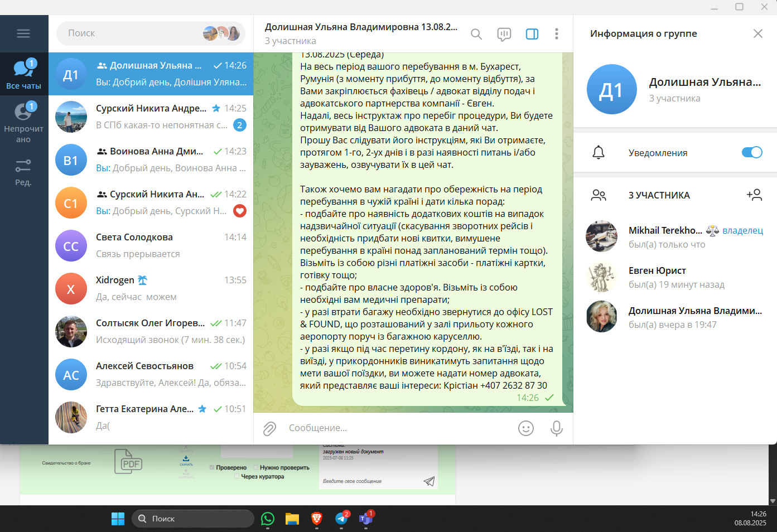Send message arrow in background window
This screenshot has height=532, width=777.
[429, 481]
